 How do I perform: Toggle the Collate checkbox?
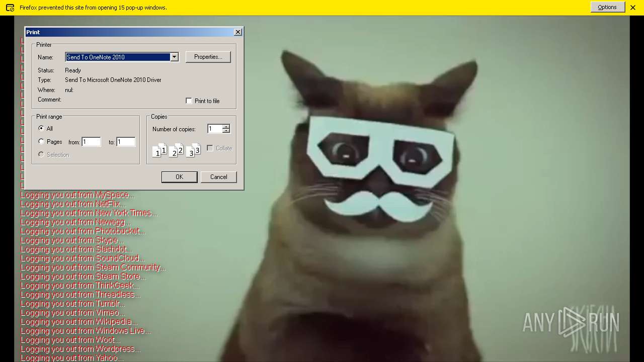tap(210, 148)
